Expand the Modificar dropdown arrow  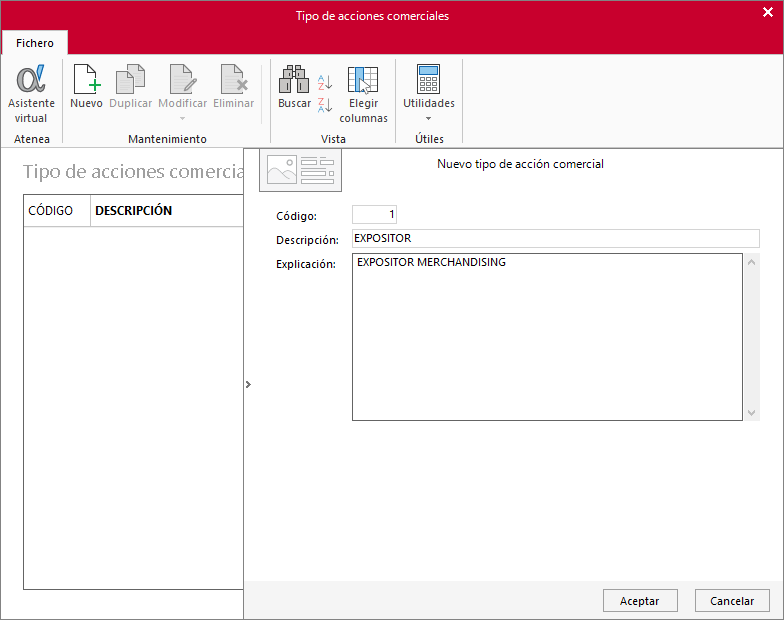tap(182, 118)
